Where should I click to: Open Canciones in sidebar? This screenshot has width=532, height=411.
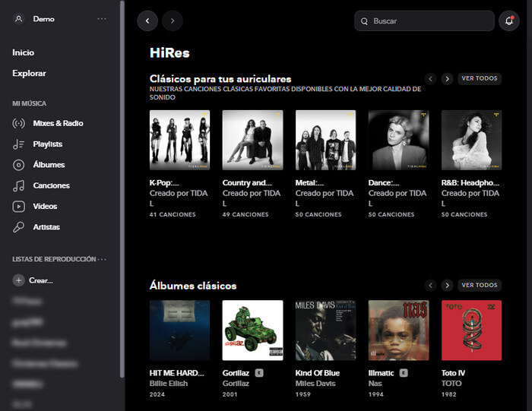click(51, 185)
